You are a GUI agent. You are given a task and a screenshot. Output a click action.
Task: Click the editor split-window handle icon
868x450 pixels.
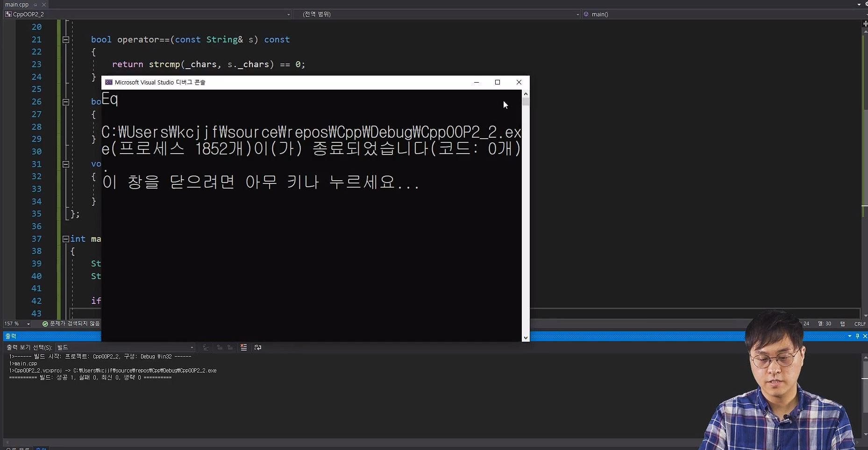865,23
